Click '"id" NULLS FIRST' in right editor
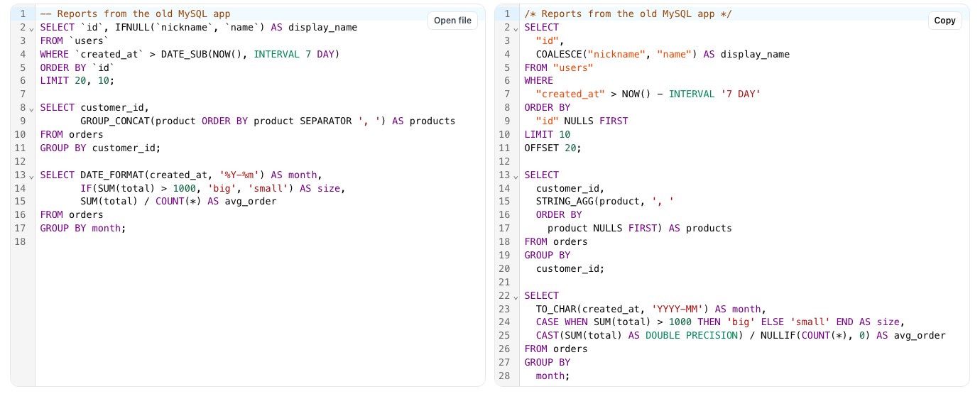This screenshot has height=394, width=980. coord(582,121)
